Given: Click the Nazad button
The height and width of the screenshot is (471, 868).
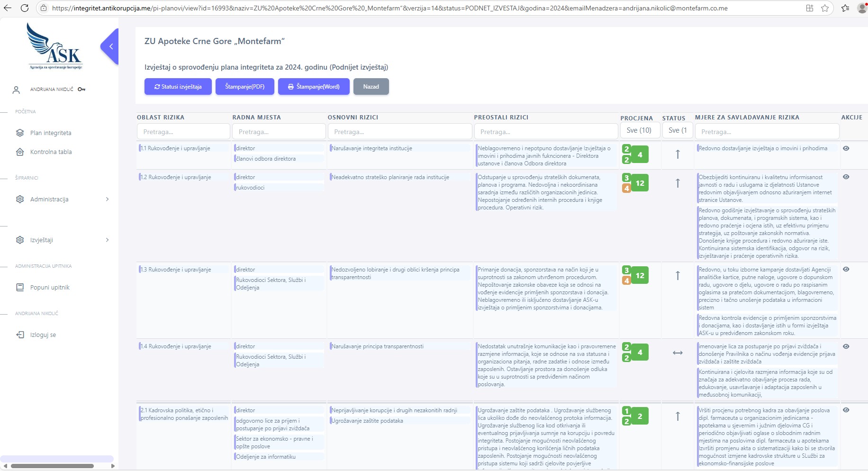Looking at the screenshot, I should tap(371, 87).
